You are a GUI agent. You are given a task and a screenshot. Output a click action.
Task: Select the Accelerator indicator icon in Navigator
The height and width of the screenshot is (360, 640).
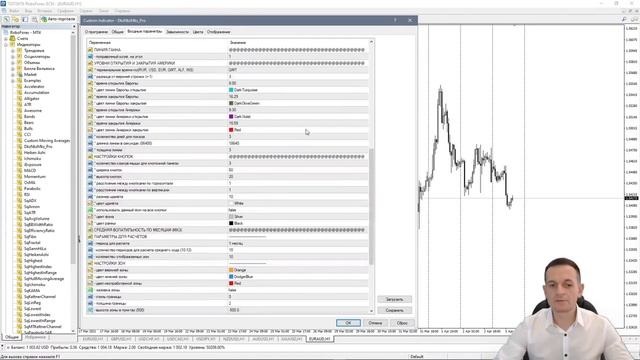pos(19,87)
